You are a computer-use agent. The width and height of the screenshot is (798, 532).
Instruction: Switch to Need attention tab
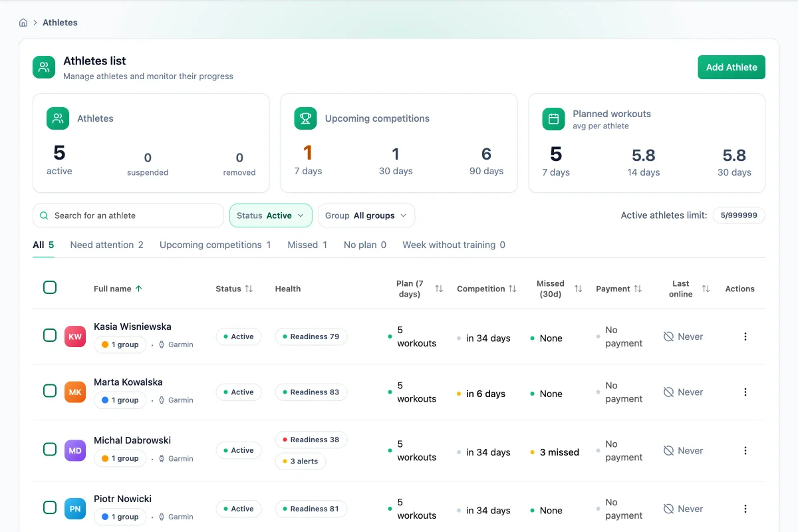106,245
